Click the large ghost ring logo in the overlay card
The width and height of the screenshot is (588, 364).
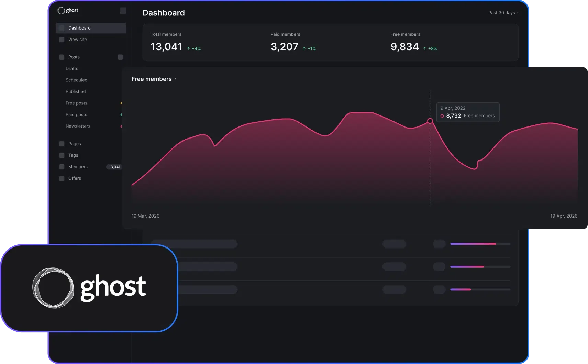pyautogui.click(x=53, y=288)
